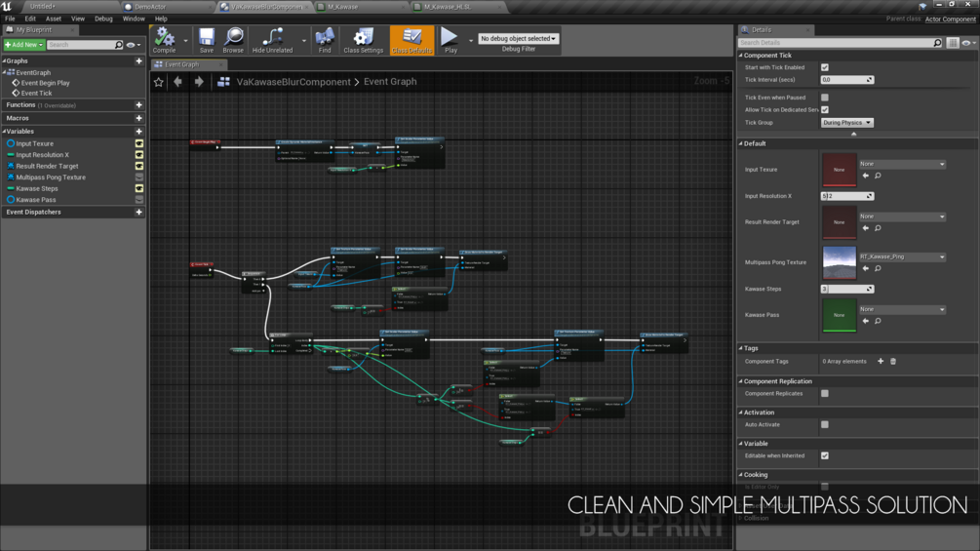Open Play options dropdown arrow
The height and width of the screenshot is (551, 980).
click(471, 41)
